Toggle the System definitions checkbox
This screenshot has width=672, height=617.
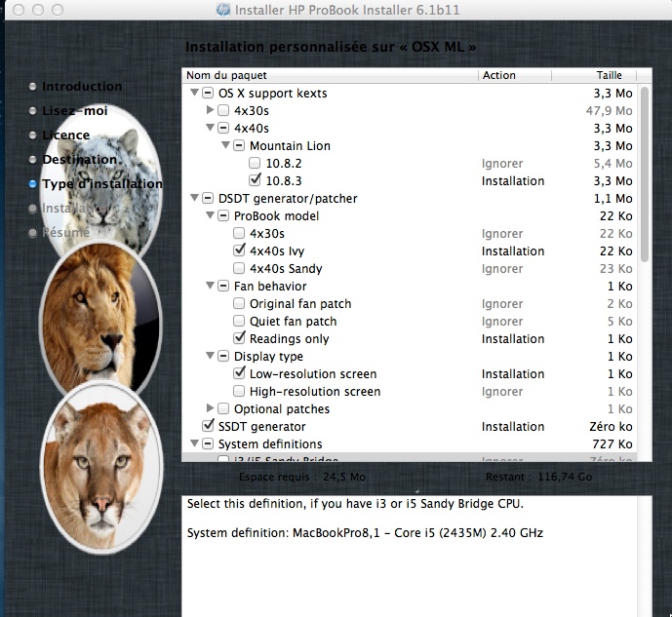click(x=208, y=444)
